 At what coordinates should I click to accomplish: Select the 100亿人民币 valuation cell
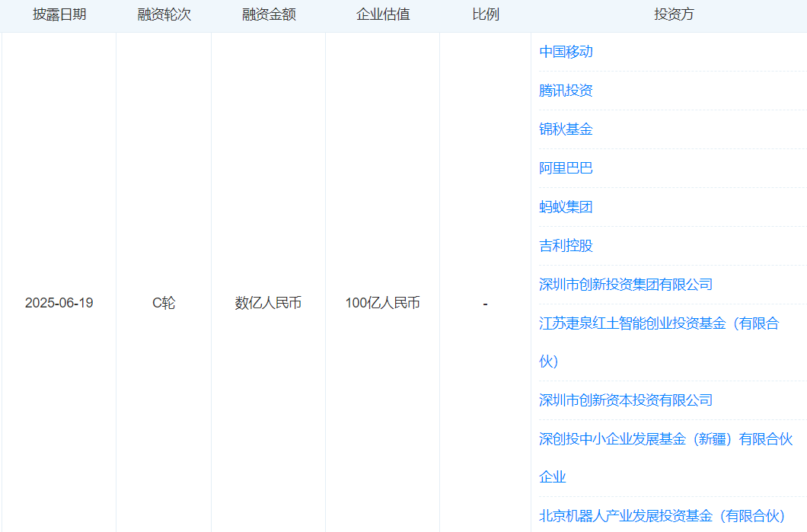(x=382, y=302)
